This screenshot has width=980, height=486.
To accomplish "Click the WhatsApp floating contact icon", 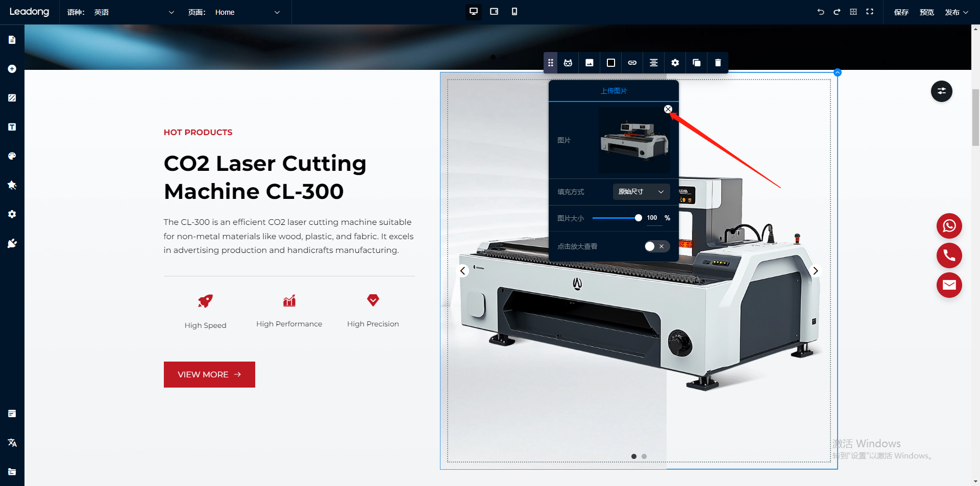I will click(x=949, y=226).
